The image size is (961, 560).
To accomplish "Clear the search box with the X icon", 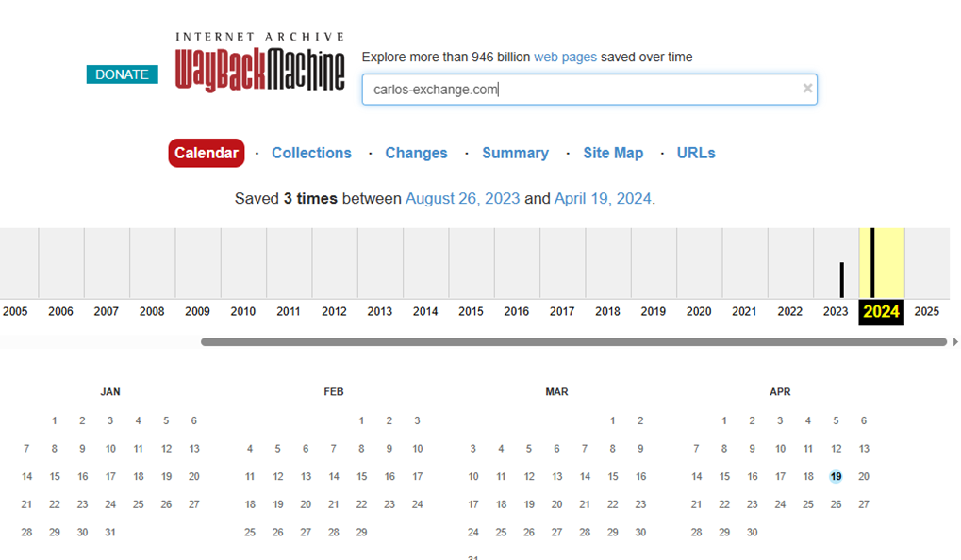I will (x=808, y=89).
